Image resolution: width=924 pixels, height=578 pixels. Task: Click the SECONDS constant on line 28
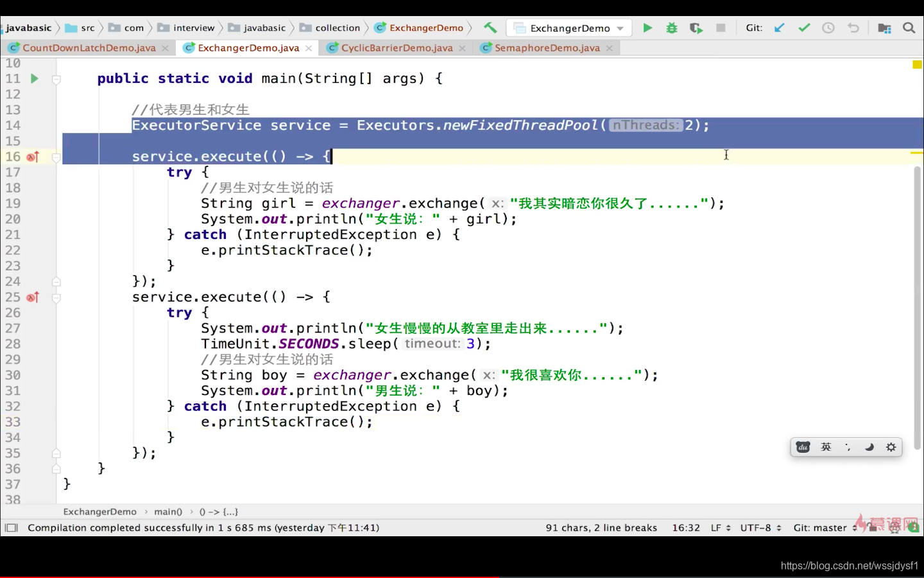309,344
